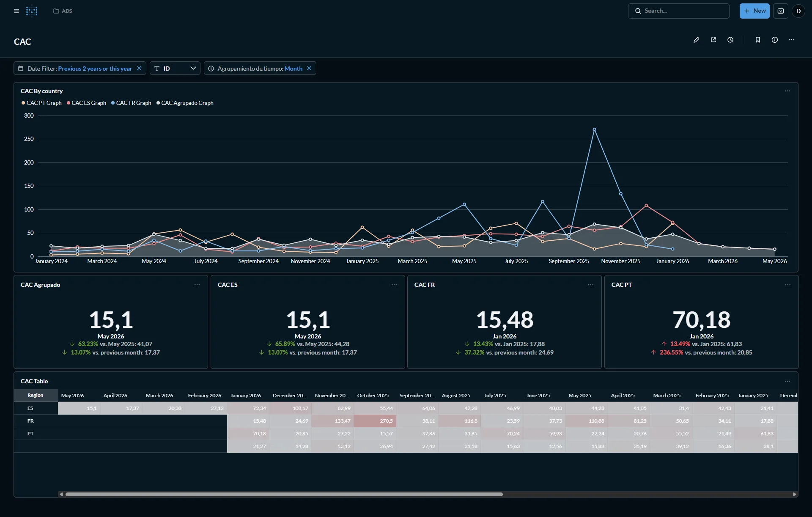Open the hamburger sidebar menu
812x517 pixels.
[16, 11]
